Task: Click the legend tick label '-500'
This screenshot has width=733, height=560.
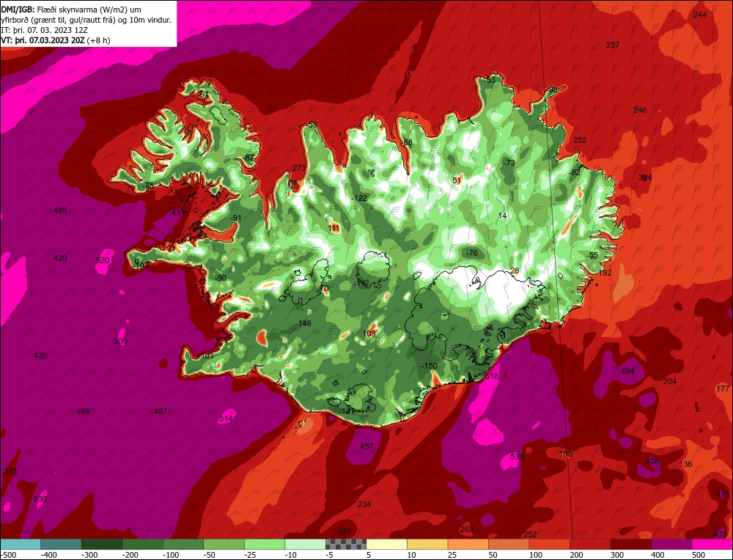Action: click(x=8, y=555)
